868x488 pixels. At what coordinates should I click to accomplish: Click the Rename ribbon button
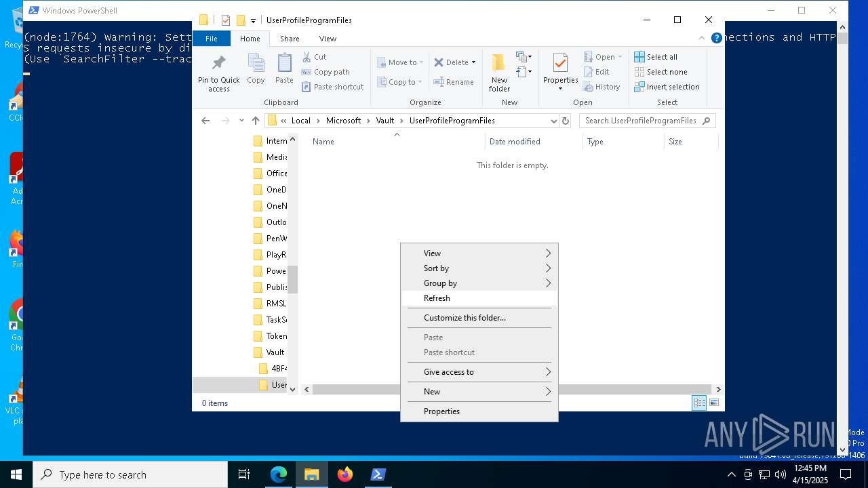coord(453,82)
